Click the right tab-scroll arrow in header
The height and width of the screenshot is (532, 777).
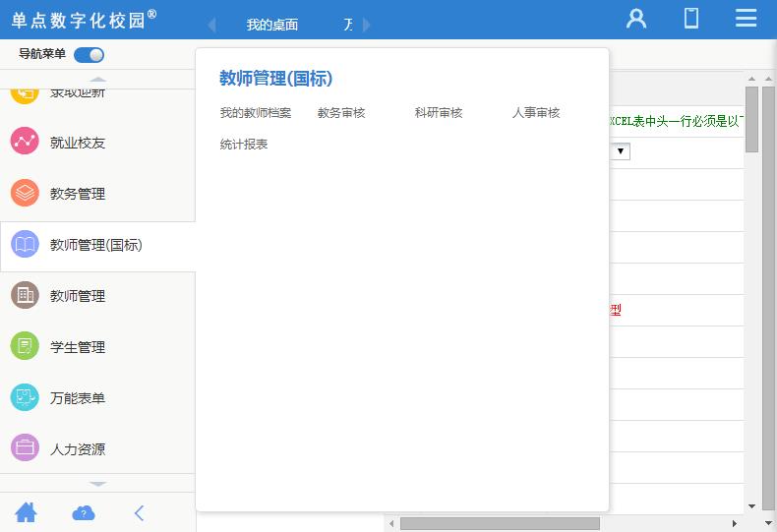(366, 25)
